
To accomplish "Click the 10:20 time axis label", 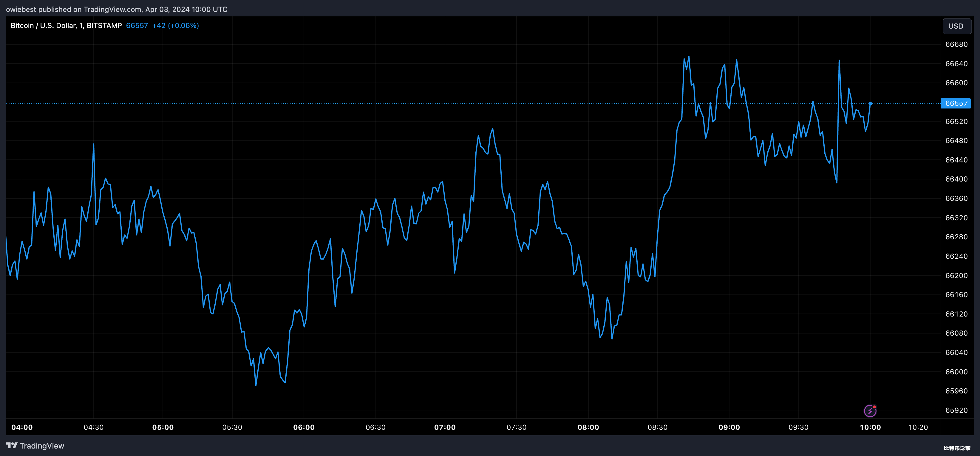I will [x=918, y=427].
